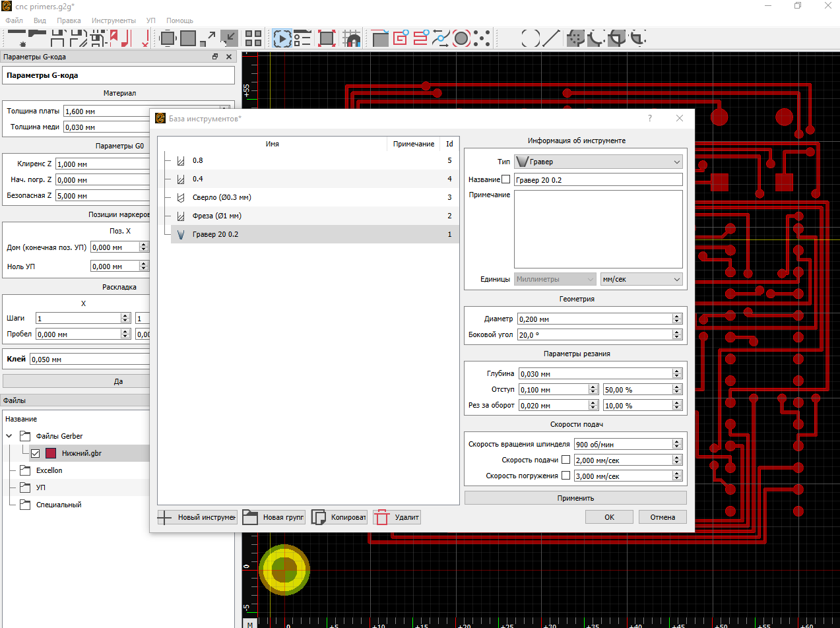Screen dimensions: 840x628
Task: Click the gray square zoom icon
Action: pos(188,38)
